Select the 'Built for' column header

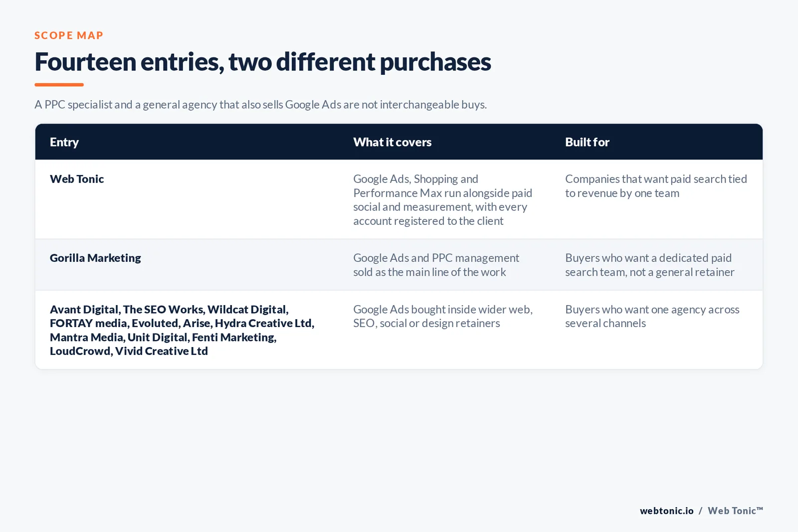587,142
